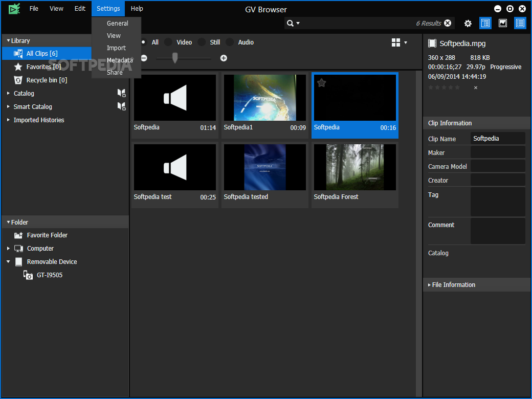532x399 pixels.
Task: Click the Clip Name input field
Action: [x=498, y=139]
